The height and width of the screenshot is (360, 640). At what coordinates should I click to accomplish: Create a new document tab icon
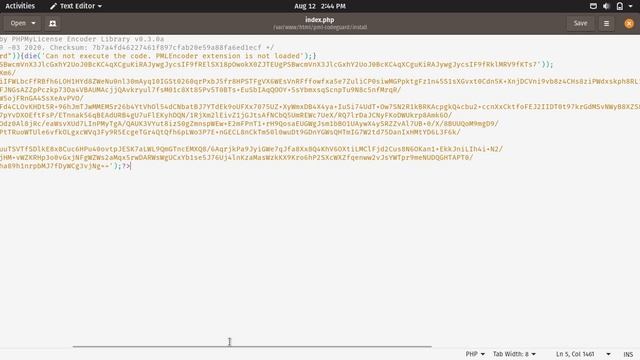(x=53, y=23)
